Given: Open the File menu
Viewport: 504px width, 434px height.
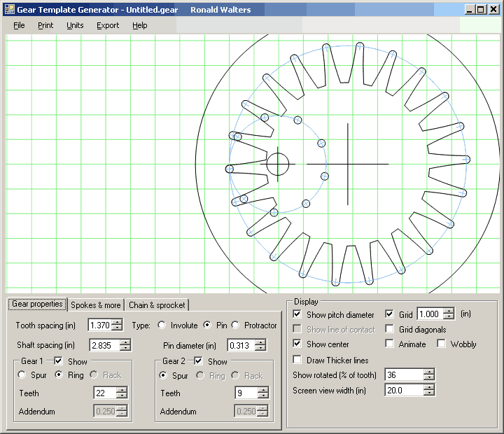Looking at the screenshot, I should point(19,25).
